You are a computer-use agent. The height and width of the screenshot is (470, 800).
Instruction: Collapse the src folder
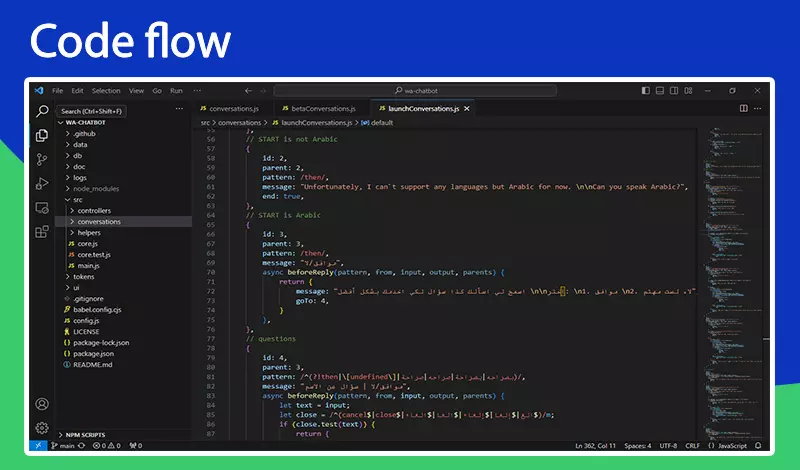pos(123,200)
